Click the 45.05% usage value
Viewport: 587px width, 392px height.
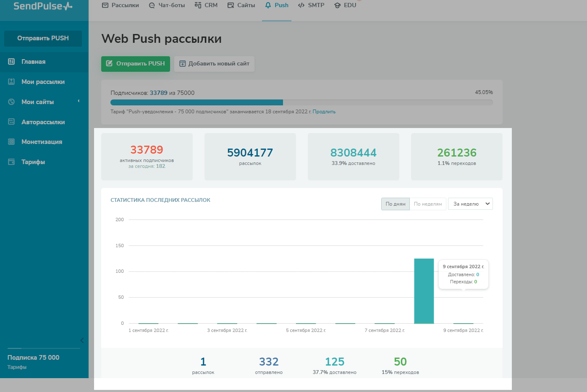point(484,92)
